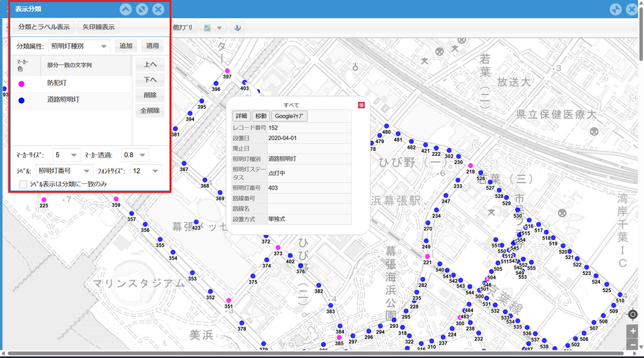Click map marker labeled 221

[428, 256]
